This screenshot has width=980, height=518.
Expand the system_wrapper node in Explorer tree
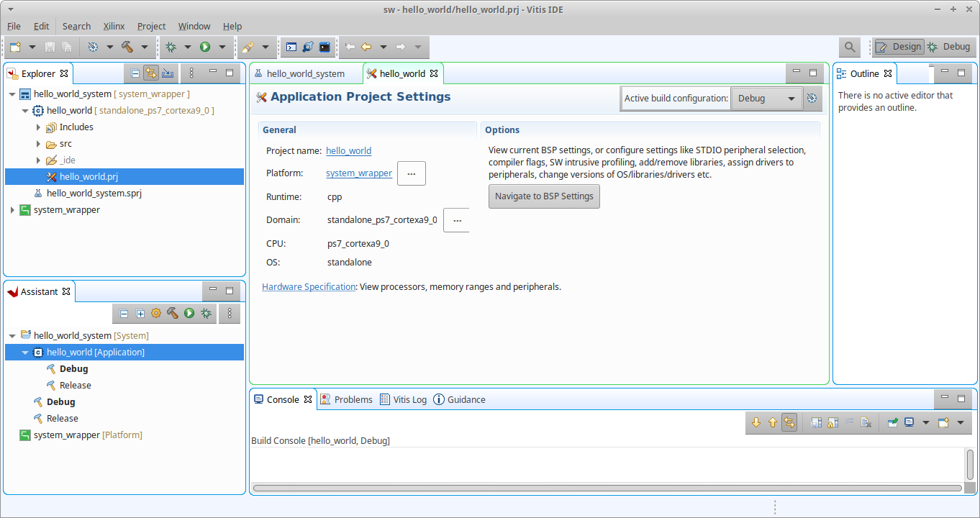coord(12,210)
